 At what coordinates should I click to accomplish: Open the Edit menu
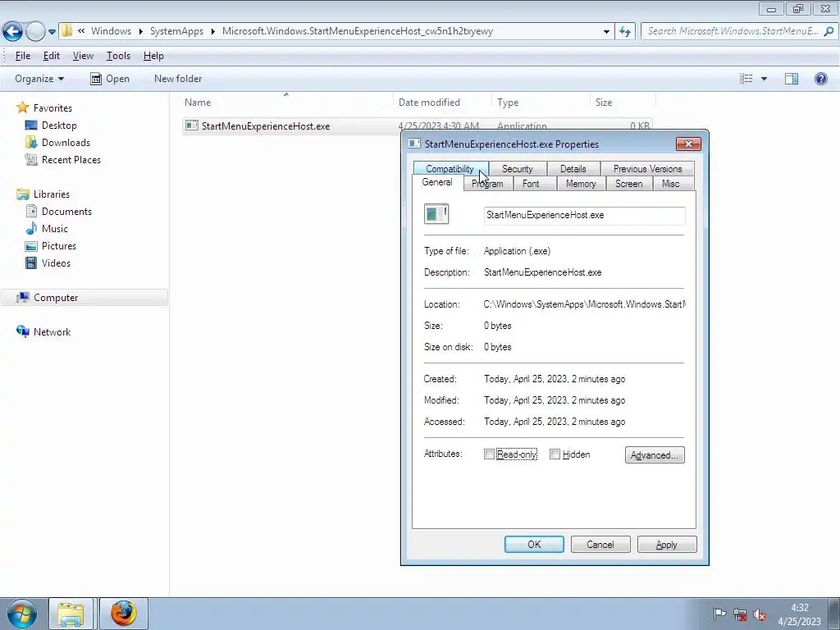pyautogui.click(x=52, y=56)
